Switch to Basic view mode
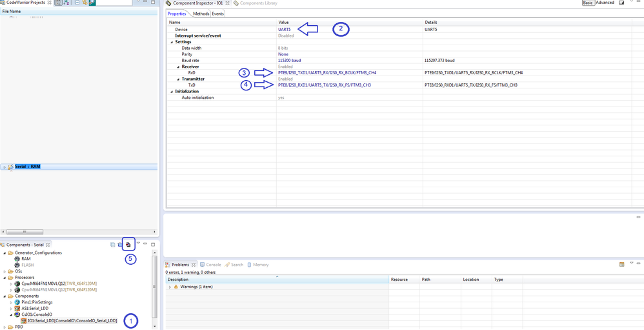Screen dimensions: 644x330 coord(588,3)
